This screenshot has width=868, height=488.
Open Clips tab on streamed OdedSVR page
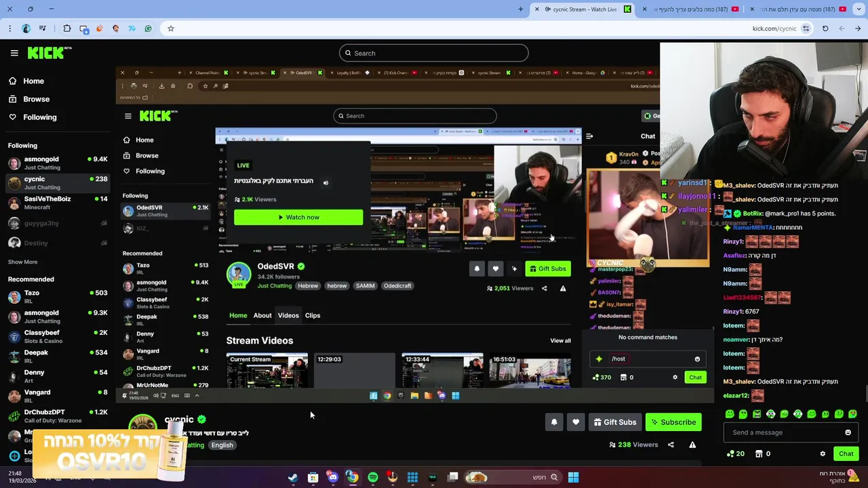click(x=313, y=315)
